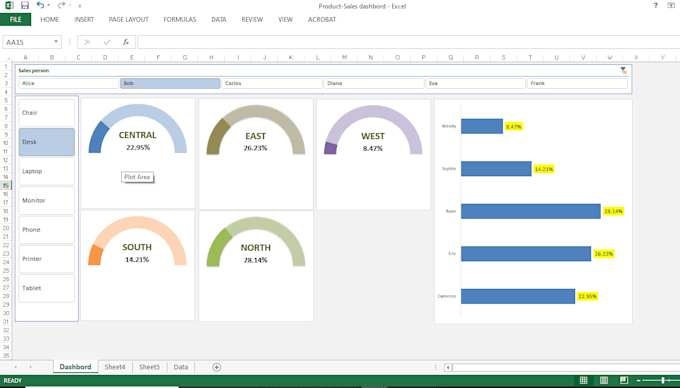The image size is (680, 388).
Task: Select Diana in Sales person slicer
Action: (x=373, y=83)
